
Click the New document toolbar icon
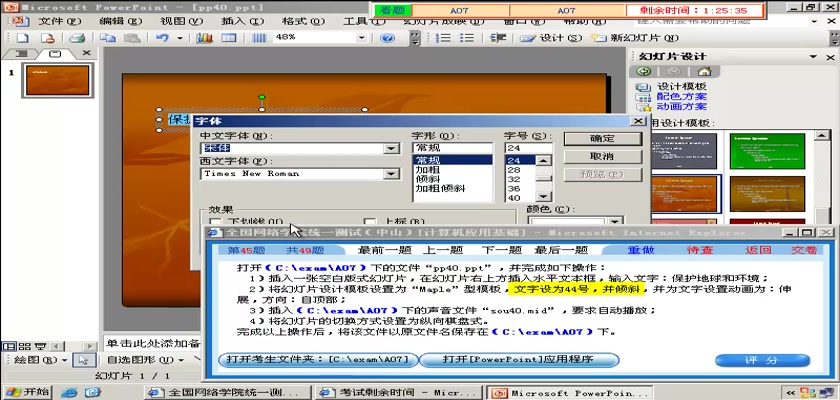point(22,38)
